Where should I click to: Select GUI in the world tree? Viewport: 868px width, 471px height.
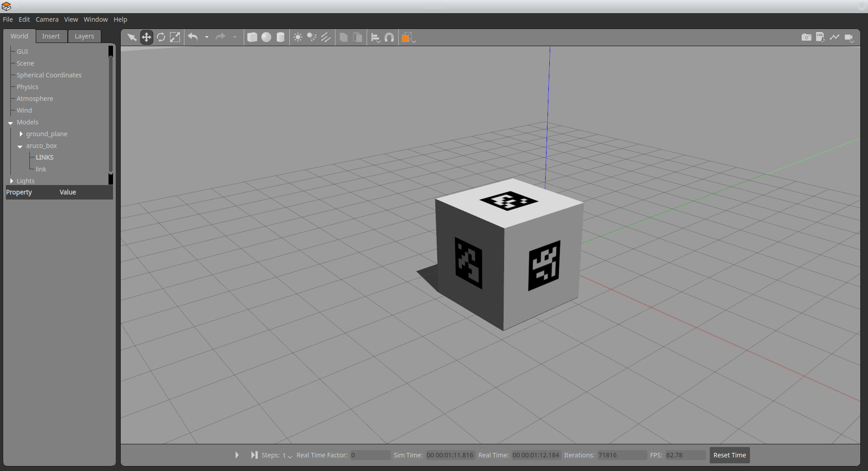point(22,52)
